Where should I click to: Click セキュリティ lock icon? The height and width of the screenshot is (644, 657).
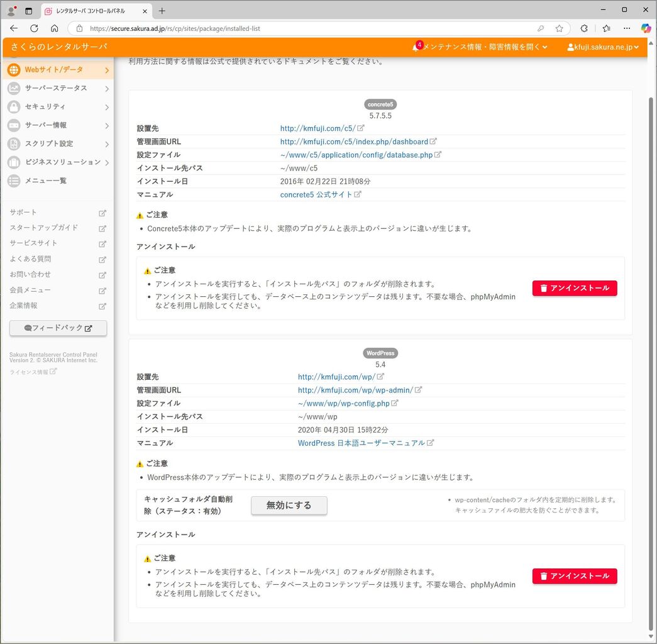point(14,106)
